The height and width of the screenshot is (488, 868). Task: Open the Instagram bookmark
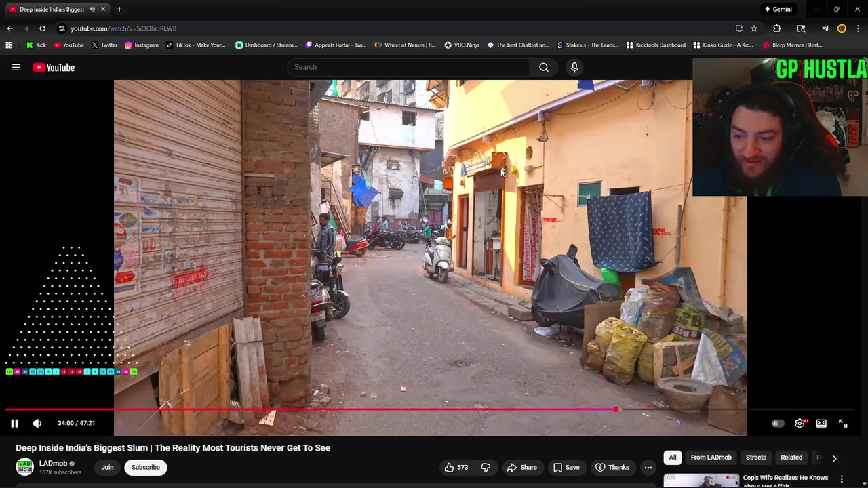[x=141, y=45]
